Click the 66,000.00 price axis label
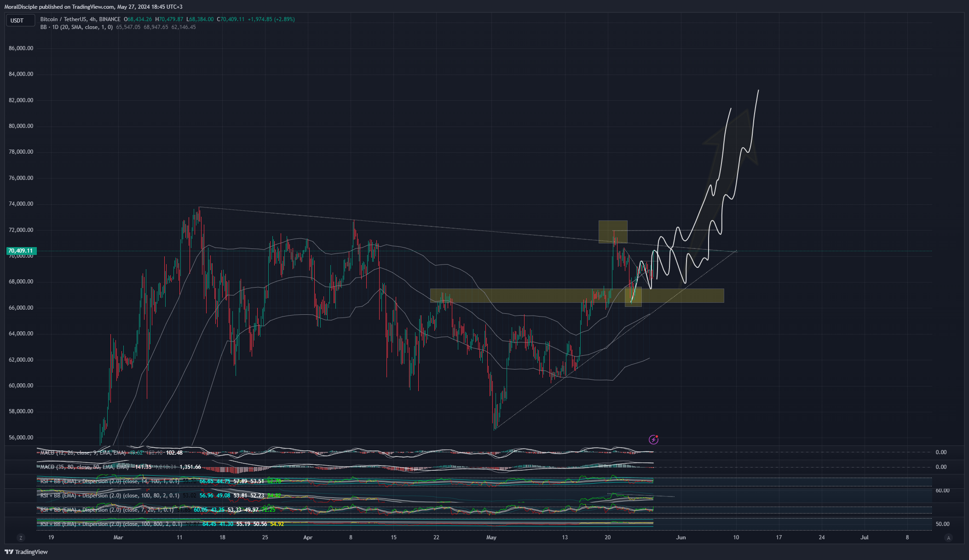The width and height of the screenshot is (969, 560). [21, 308]
